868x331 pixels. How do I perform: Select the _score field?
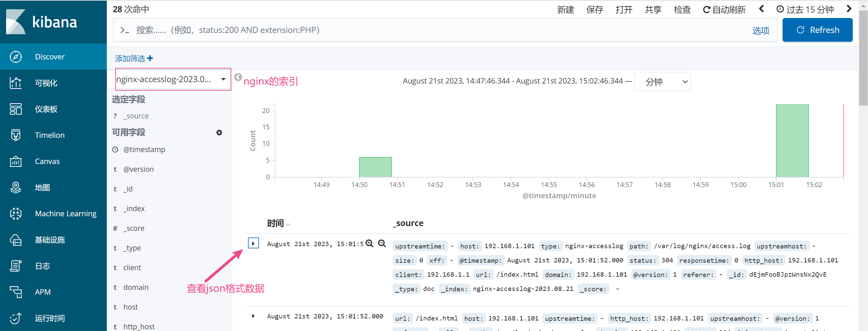pyautogui.click(x=134, y=228)
